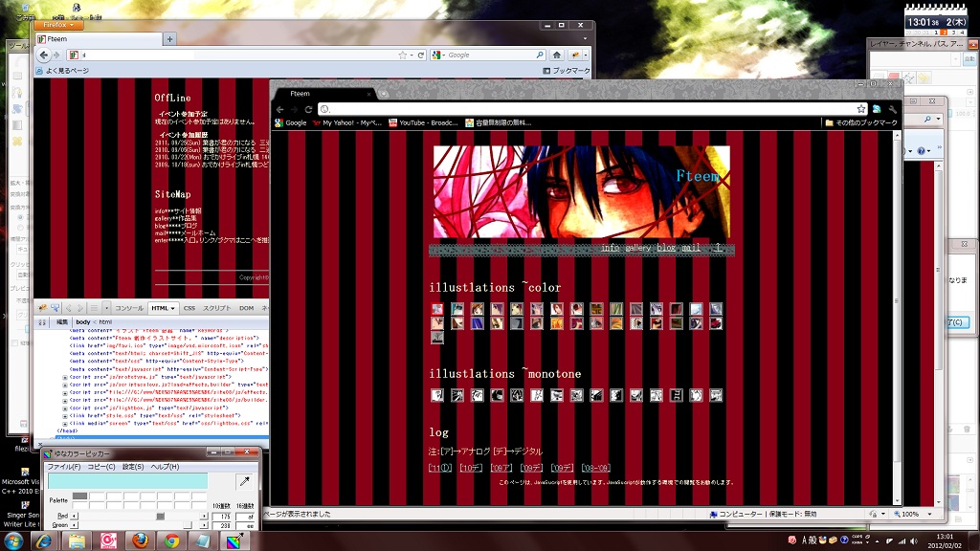Click the light cyan color preview
Screen dimensions: 980x551
(x=127, y=481)
